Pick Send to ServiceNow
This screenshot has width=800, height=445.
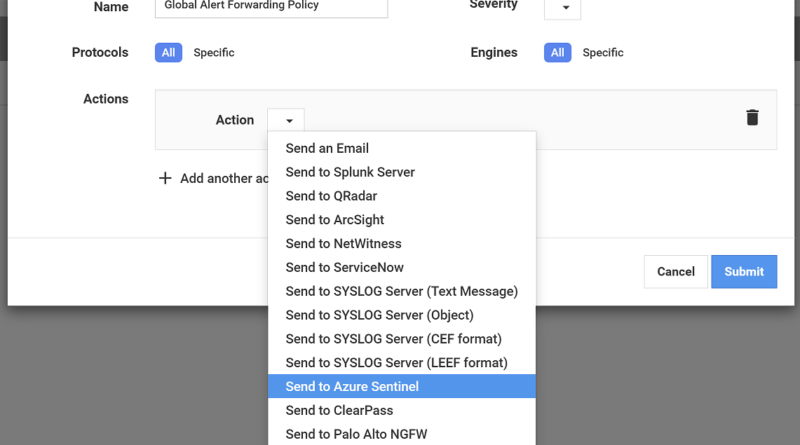click(402, 267)
